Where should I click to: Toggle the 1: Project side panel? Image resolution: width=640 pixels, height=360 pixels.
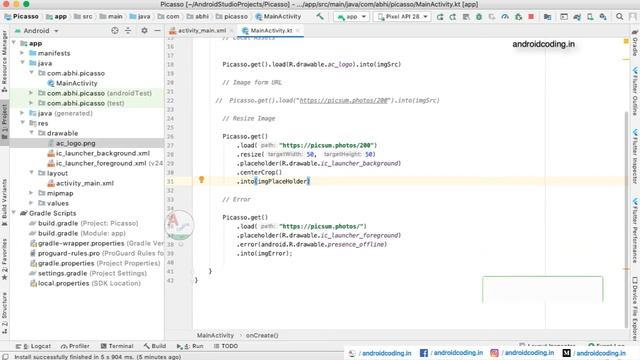[4, 121]
